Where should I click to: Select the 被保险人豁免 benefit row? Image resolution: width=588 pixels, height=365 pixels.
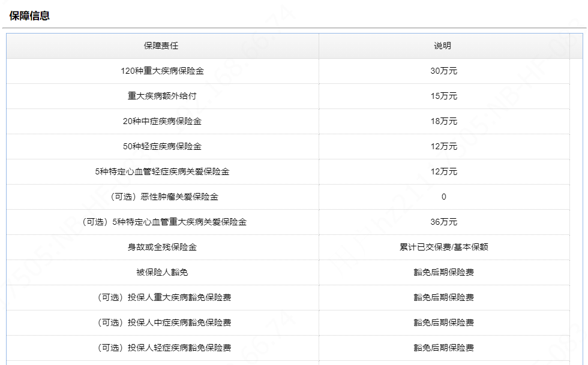click(163, 272)
